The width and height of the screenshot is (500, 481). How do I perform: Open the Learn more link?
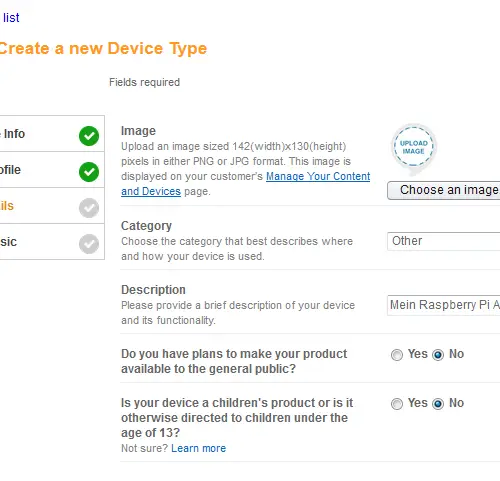[198, 448]
